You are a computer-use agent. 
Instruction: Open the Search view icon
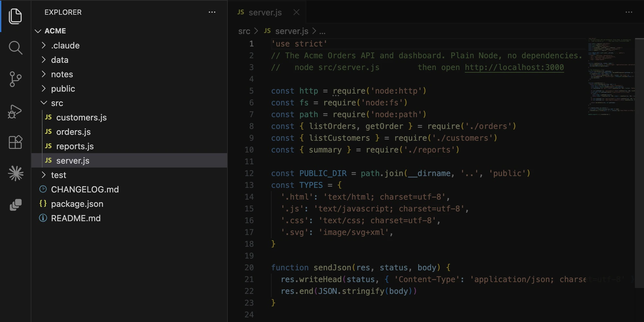coord(15,48)
